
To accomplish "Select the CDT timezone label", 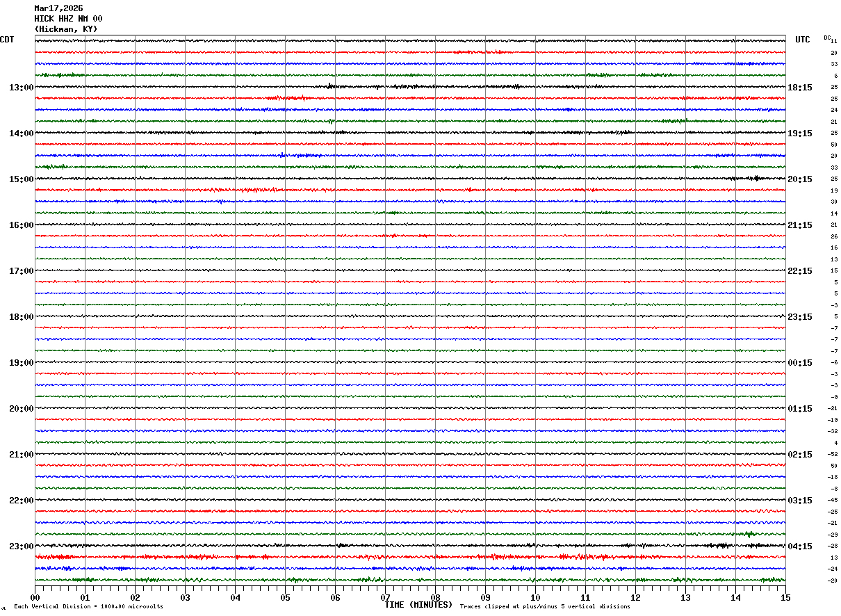I will click(7, 40).
